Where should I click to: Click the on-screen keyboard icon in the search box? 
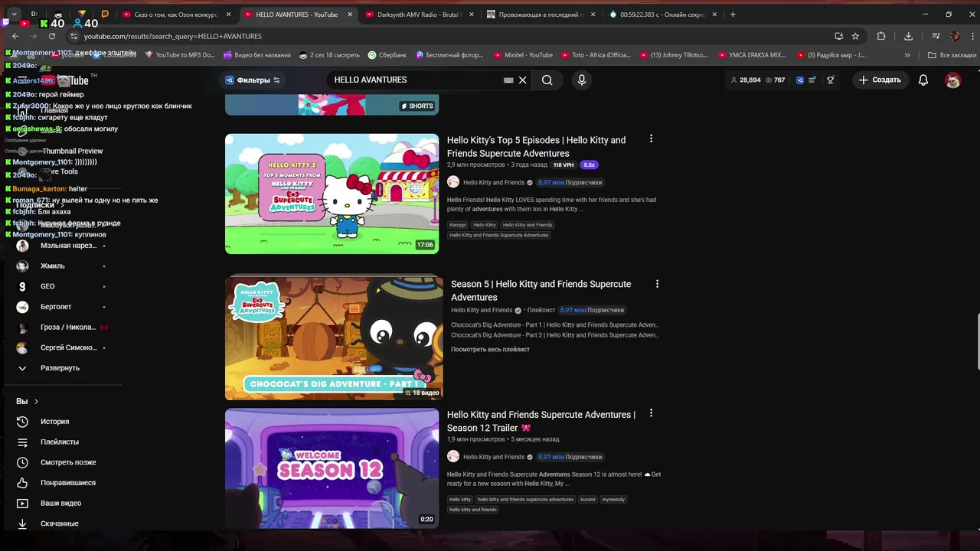pyautogui.click(x=508, y=80)
